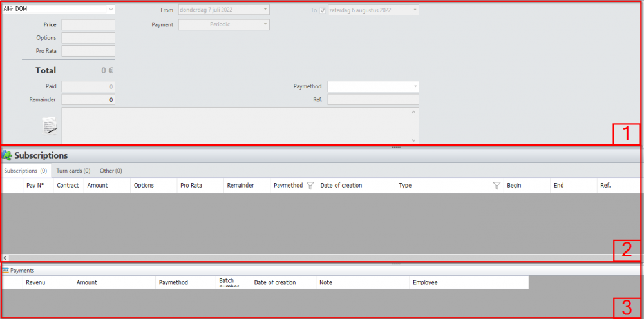Screen dimensions: 644x319
Task: Click the Subscriptions puzzle icon in header
Action: pos(7,155)
